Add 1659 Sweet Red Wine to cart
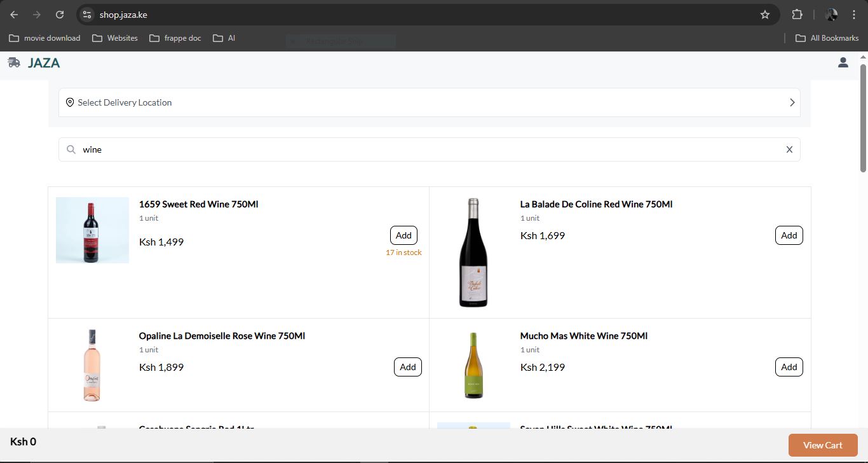The image size is (868, 463). coord(403,235)
